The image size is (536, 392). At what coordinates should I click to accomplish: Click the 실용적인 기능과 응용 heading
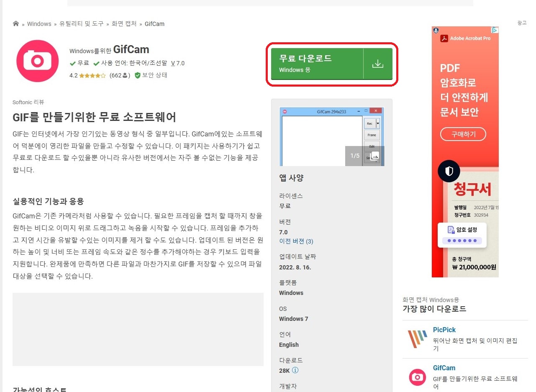[x=48, y=202]
